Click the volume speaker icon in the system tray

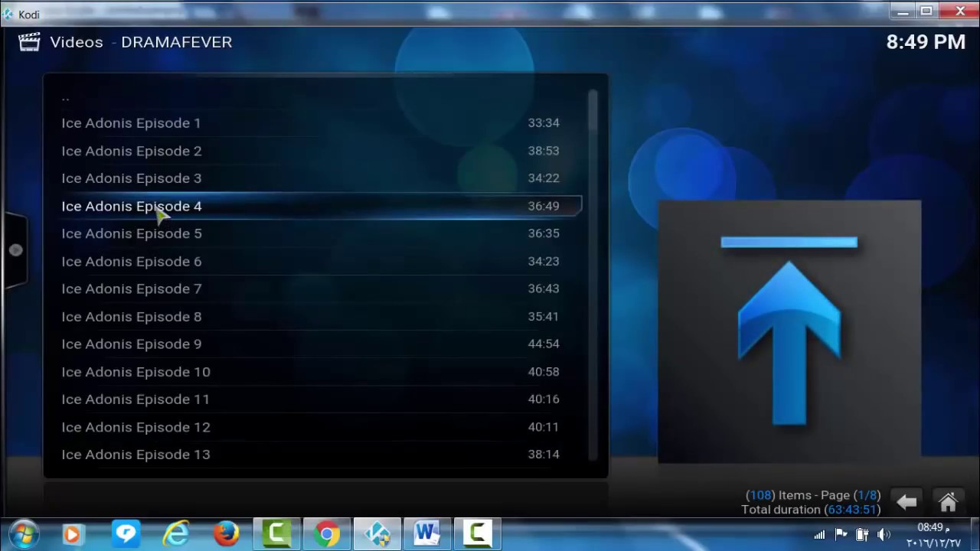884,534
